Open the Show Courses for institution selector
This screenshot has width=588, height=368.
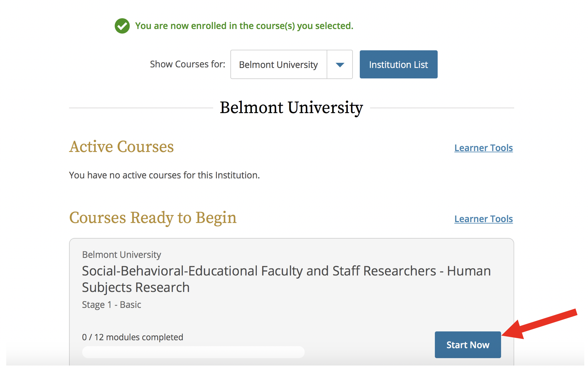278,65
